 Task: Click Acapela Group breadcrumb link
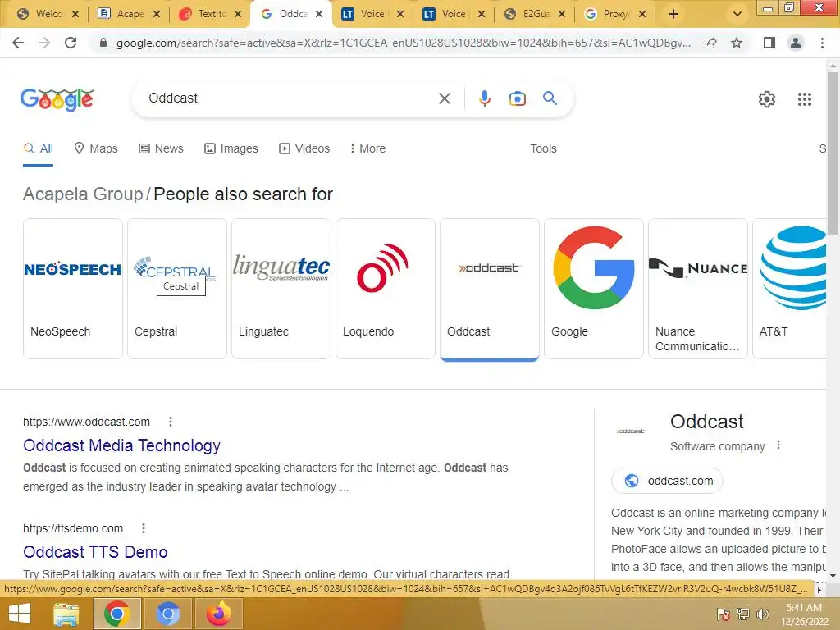pyautogui.click(x=83, y=194)
